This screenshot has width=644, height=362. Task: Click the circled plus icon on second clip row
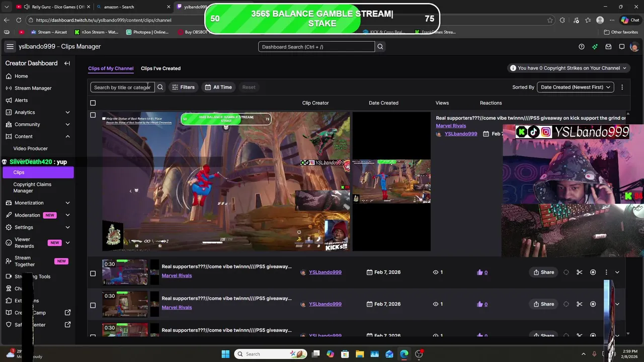(593, 304)
